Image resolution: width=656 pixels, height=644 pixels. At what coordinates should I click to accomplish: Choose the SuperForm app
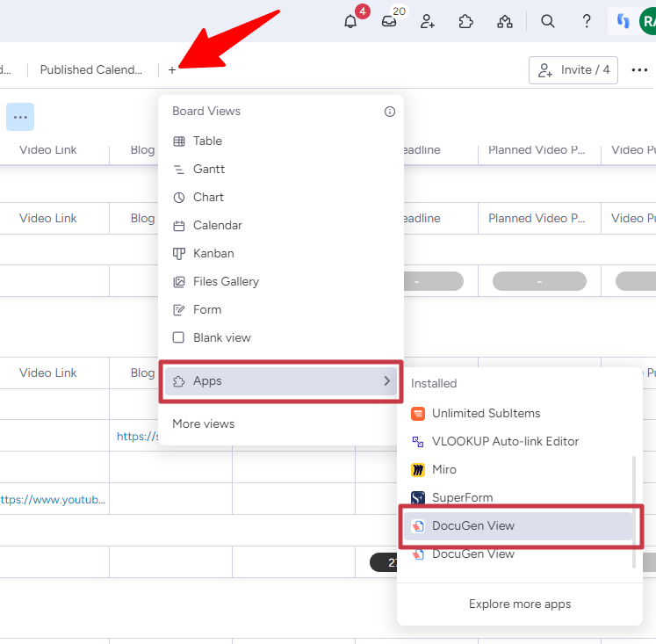click(517, 497)
